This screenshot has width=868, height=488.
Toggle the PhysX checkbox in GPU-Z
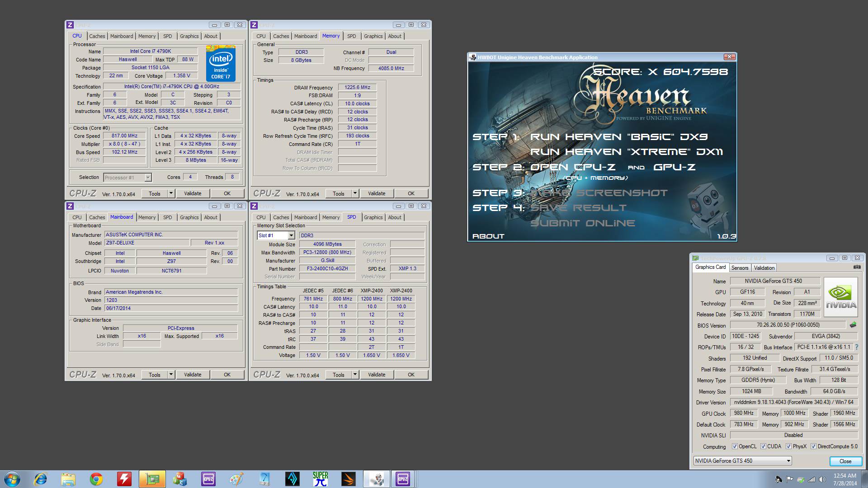[788, 446]
